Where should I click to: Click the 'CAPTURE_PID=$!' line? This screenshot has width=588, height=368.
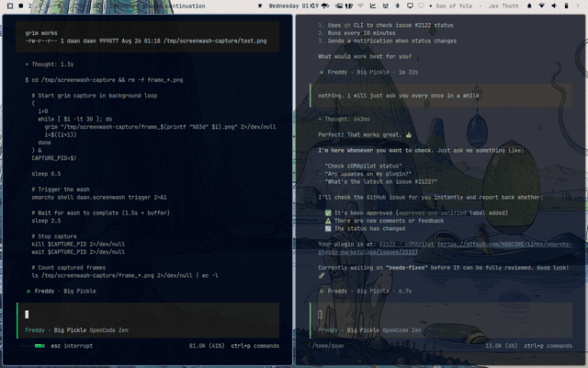point(54,158)
